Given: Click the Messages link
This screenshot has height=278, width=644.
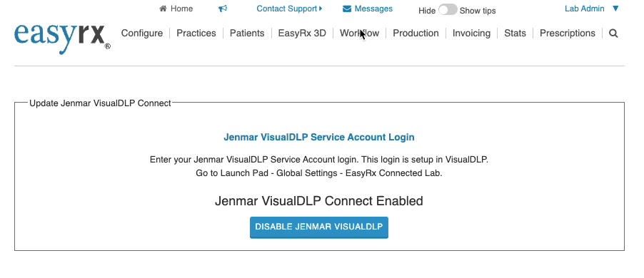Looking at the screenshot, I should pos(373,9).
